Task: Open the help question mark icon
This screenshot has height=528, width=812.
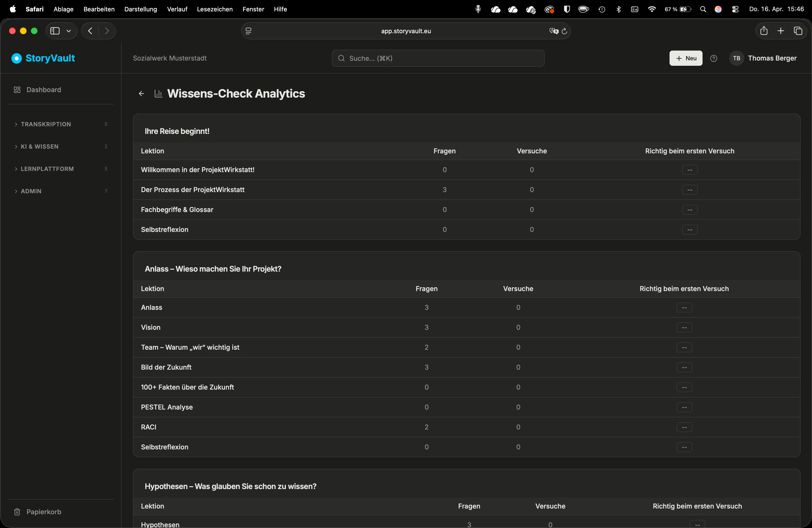Action: (713, 58)
